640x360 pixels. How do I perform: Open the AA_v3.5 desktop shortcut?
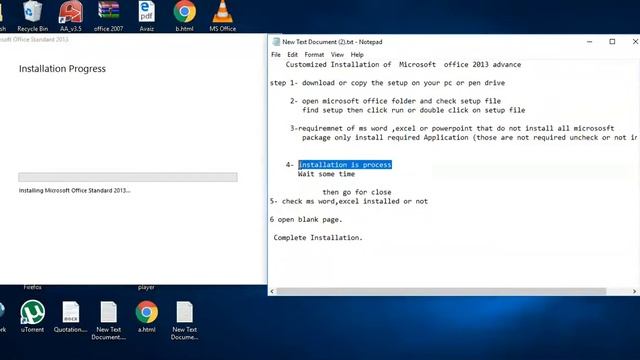pyautogui.click(x=71, y=16)
